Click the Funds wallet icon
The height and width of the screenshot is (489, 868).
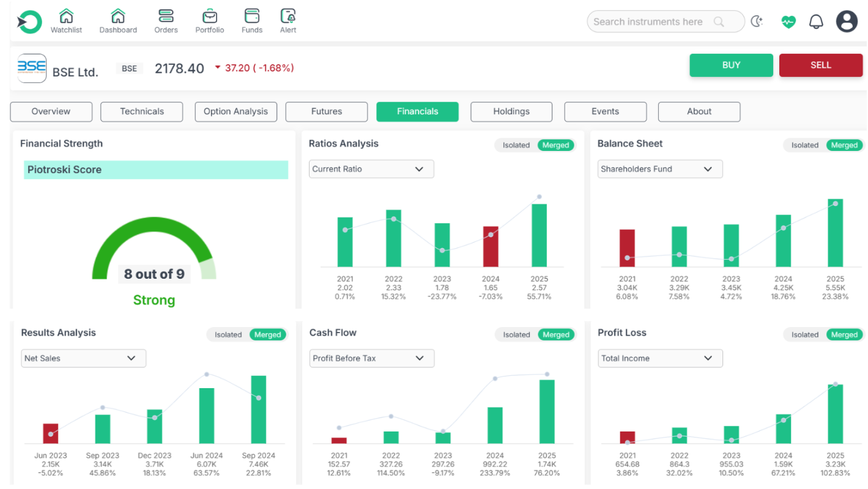(x=251, y=16)
